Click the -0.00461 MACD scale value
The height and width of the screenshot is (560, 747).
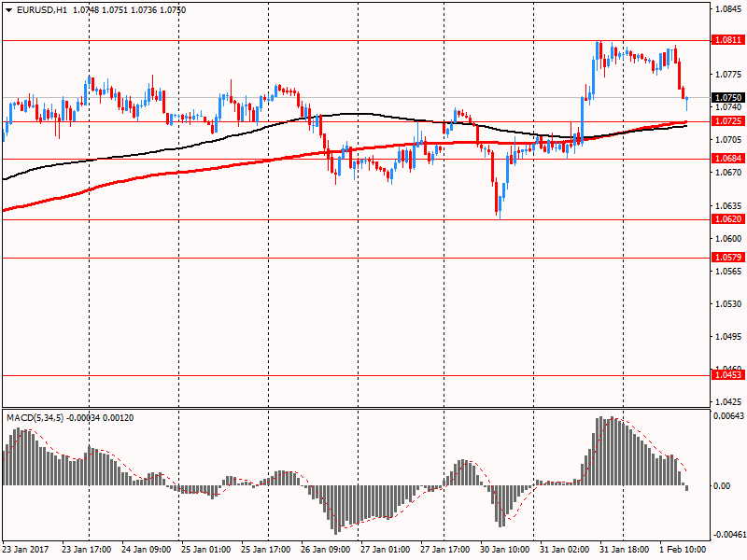(x=729, y=535)
